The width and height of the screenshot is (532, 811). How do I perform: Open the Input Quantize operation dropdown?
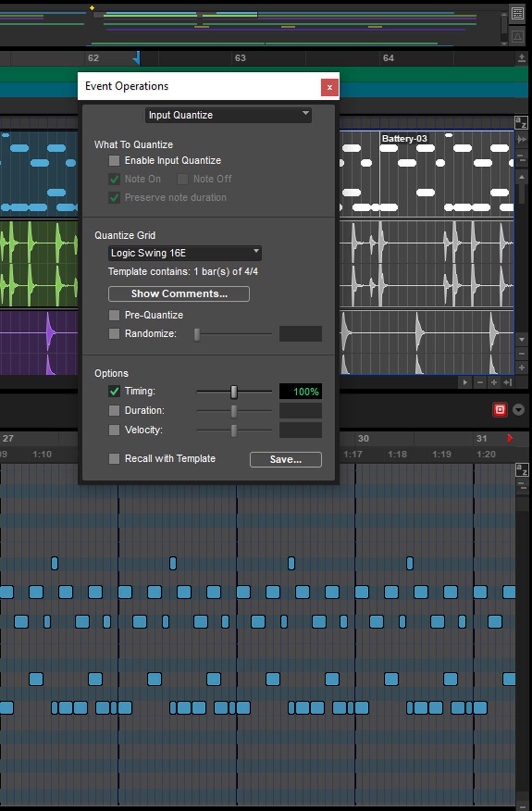click(x=228, y=115)
